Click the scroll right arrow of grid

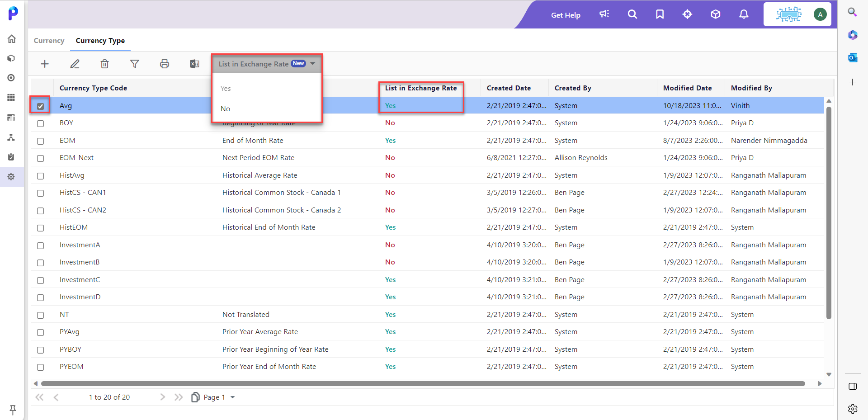(820, 384)
